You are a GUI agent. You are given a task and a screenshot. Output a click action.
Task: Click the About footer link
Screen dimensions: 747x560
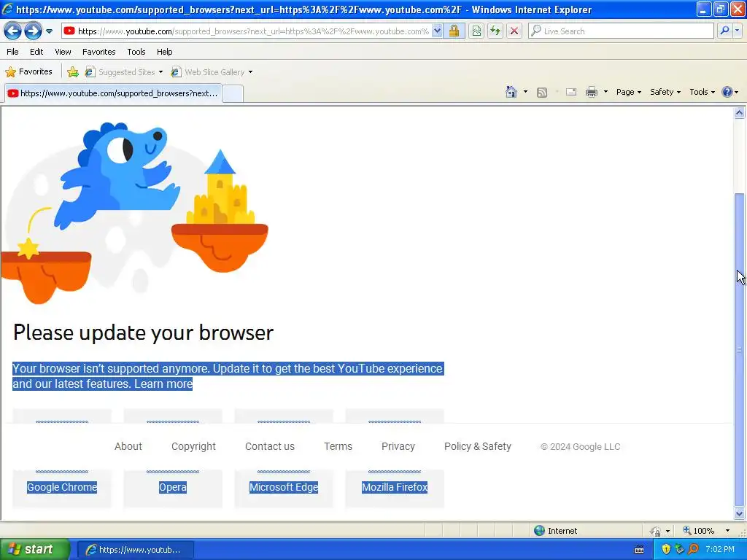(x=128, y=446)
